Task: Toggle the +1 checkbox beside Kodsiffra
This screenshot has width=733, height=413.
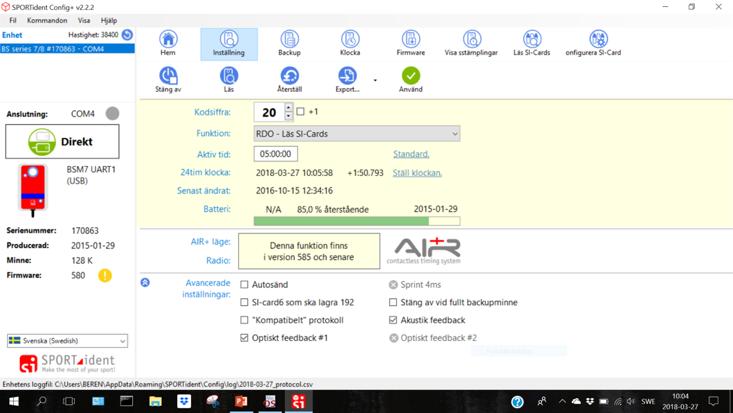Action: tap(300, 111)
